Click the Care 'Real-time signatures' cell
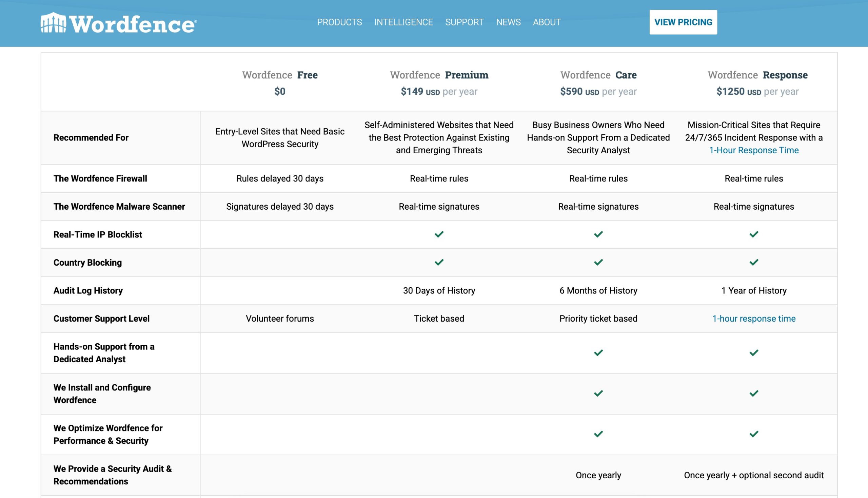 [598, 207]
